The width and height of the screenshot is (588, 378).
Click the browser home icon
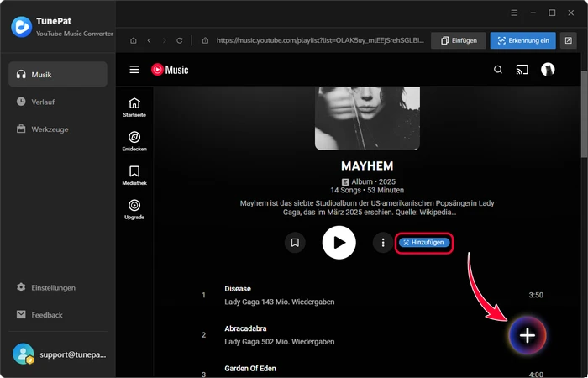tap(133, 40)
